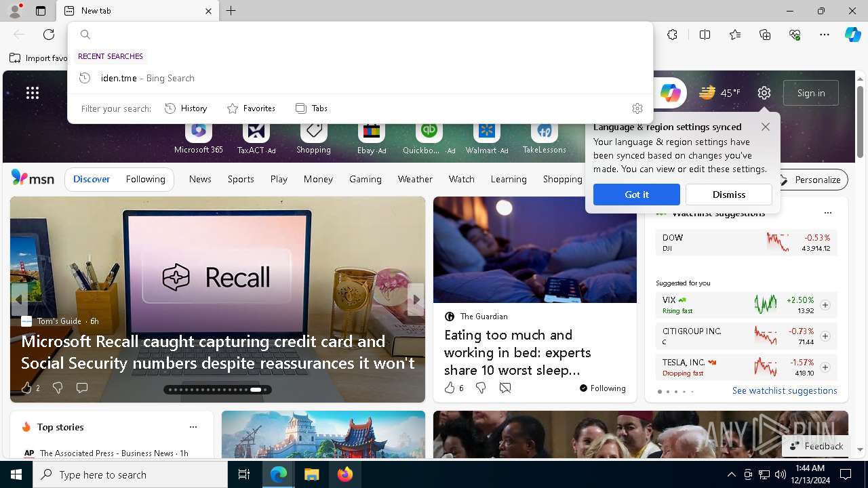
Task: Select recent search iden.tme
Action: click(x=360, y=78)
